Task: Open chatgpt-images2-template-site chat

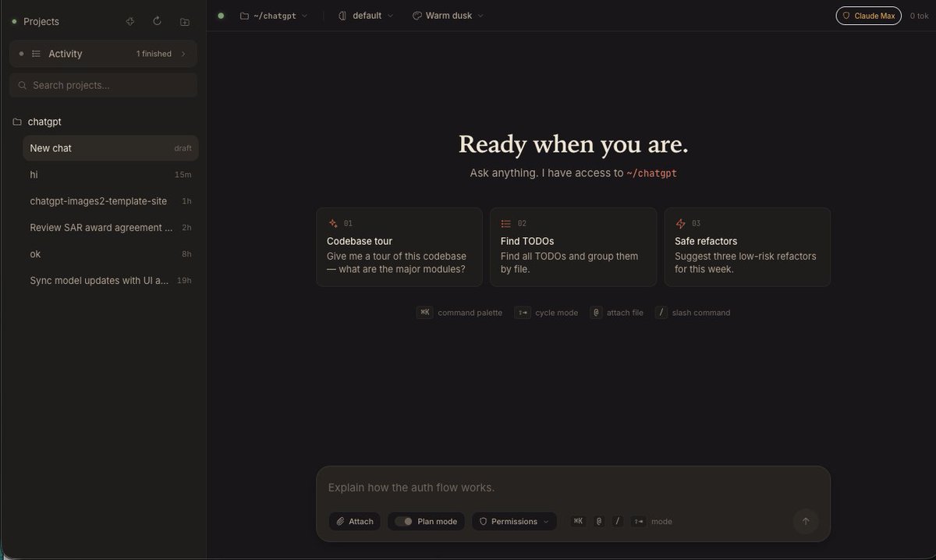Action: (111, 201)
